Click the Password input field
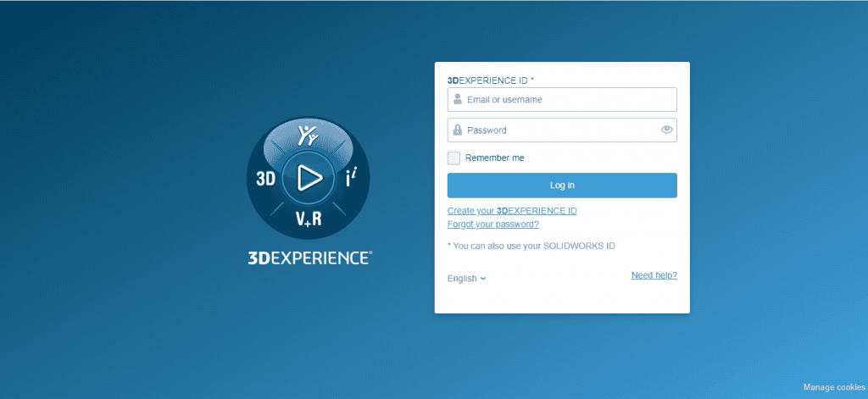868x399 pixels. pos(562,130)
